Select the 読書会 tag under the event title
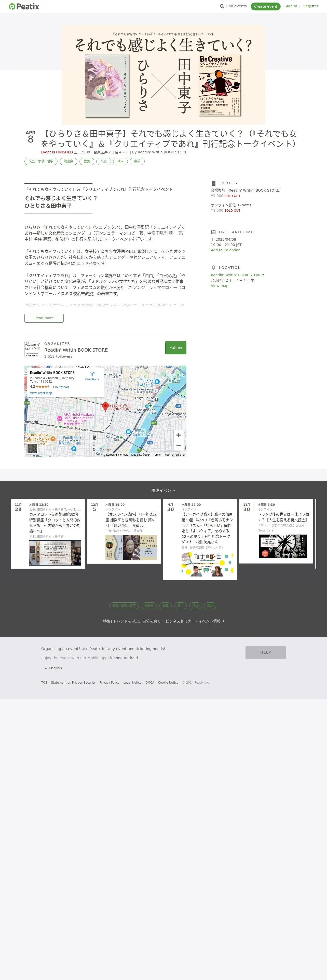Viewport: 327px width, 980px height. 69,161
